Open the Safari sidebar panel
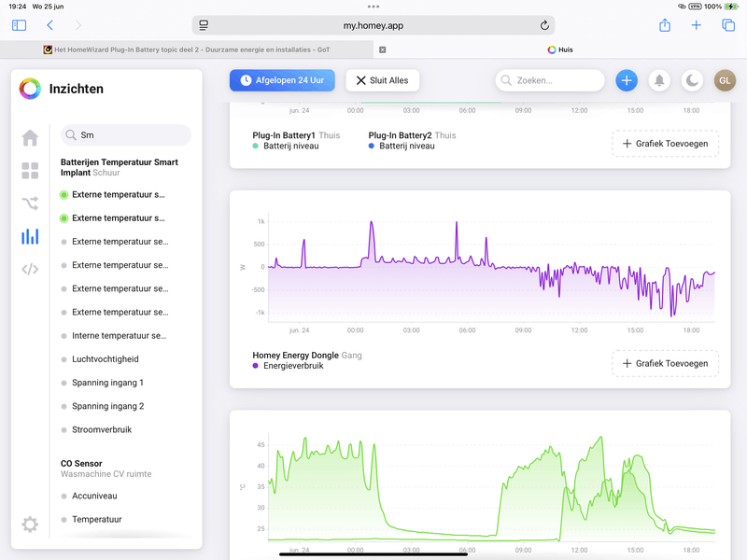The width and height of the screenshot is (747, 560). tap(19, 25)
